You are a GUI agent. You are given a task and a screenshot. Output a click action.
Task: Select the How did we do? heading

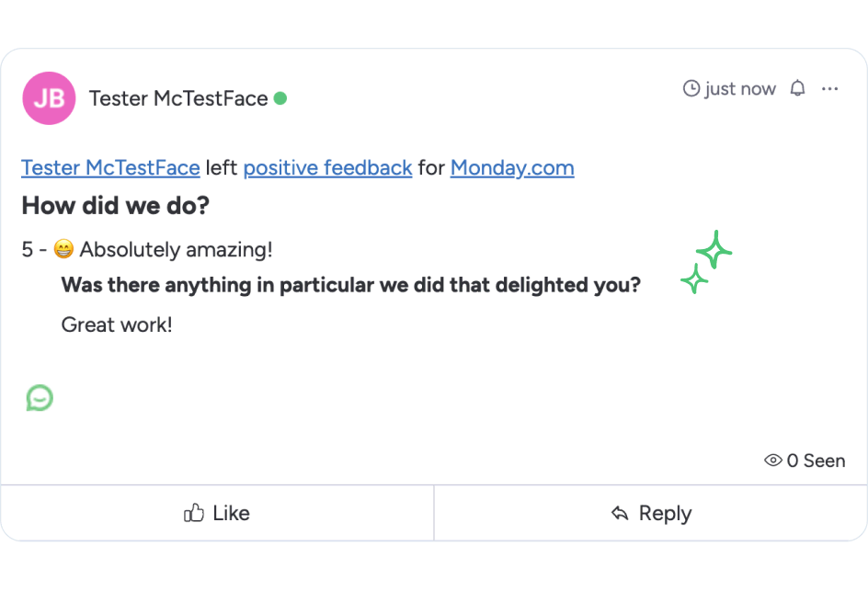click(x=116, y=206)
